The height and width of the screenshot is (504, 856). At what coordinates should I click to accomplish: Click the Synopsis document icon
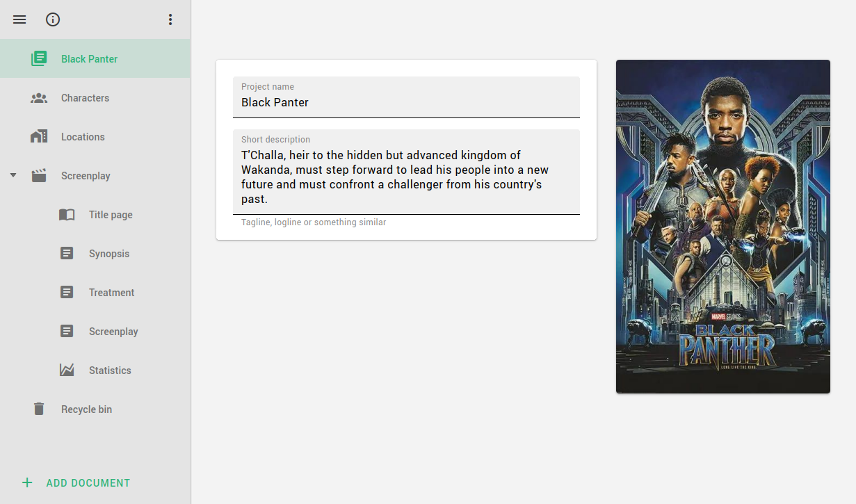click(x=67, y=254)
